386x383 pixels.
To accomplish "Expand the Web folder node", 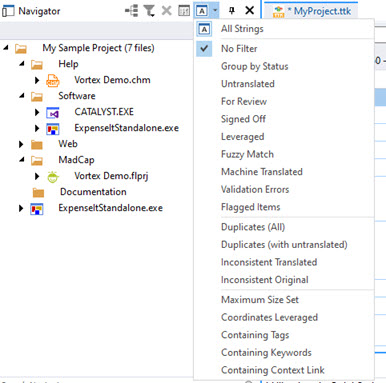I will click(21, 144).
